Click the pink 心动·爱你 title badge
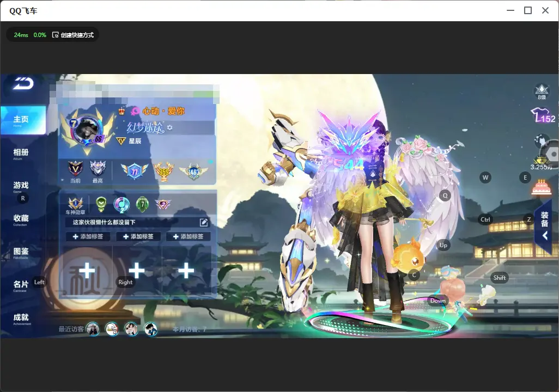 click(158, 111)
